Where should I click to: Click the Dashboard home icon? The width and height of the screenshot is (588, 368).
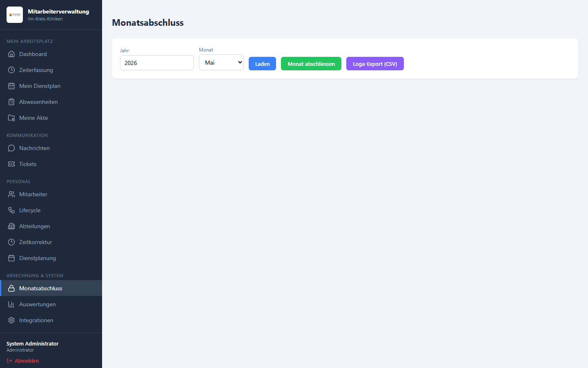click(x=11, y=54)
